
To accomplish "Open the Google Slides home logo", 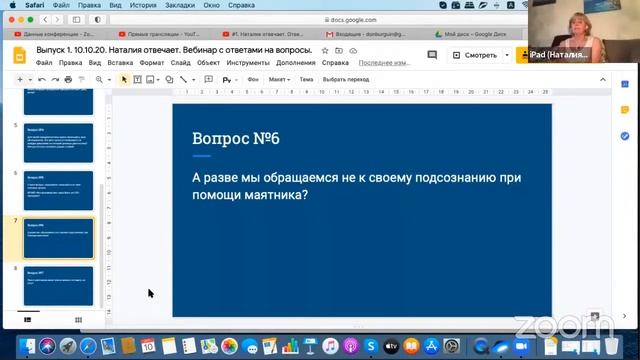I will click(x=20, y=56).
